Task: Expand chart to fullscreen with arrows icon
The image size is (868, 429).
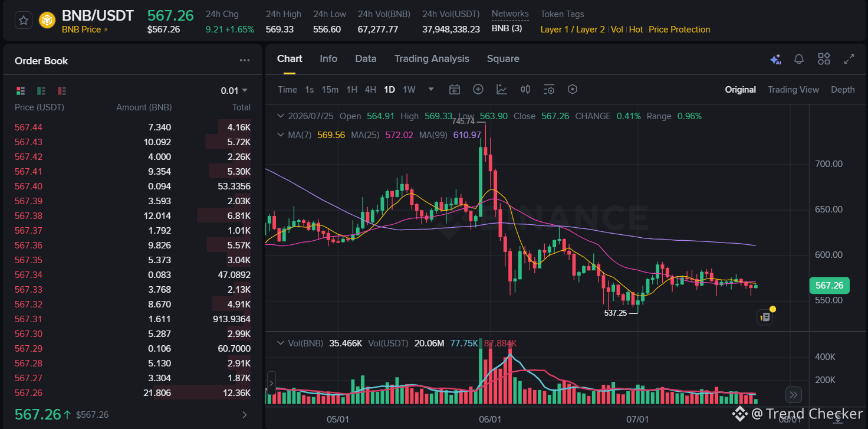Action: tap(849, 59)
